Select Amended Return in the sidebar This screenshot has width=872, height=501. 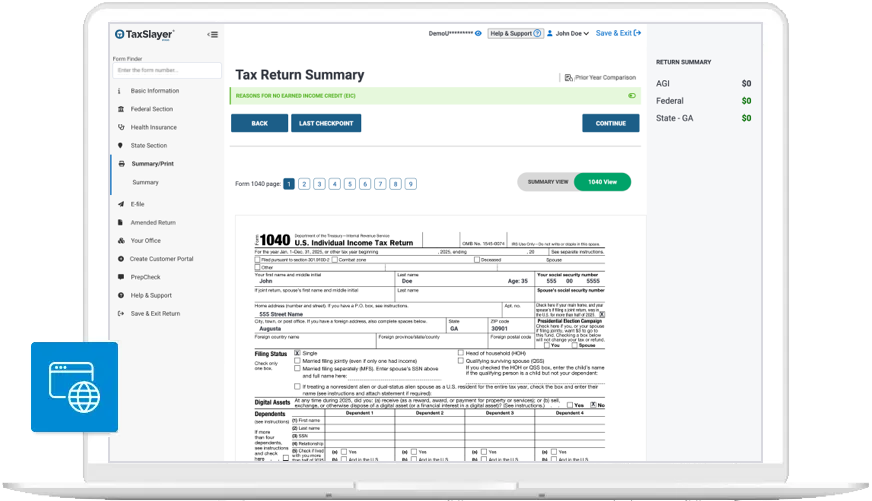[152, 222]
